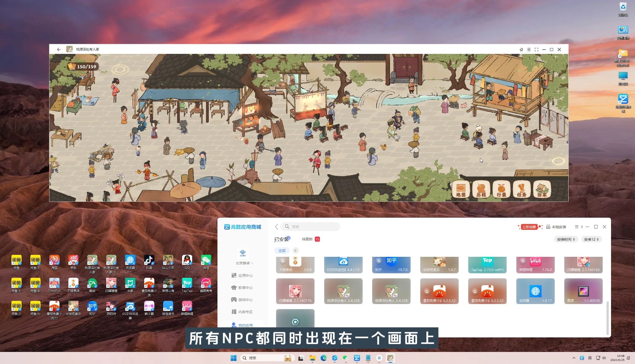Screen dimensions: 635x364
Task: Click the 立即捐赠 donate button
Action: pos(530,227)
